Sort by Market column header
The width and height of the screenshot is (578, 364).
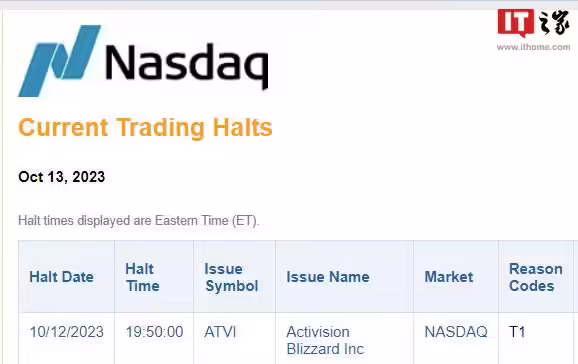click(449, 277)
